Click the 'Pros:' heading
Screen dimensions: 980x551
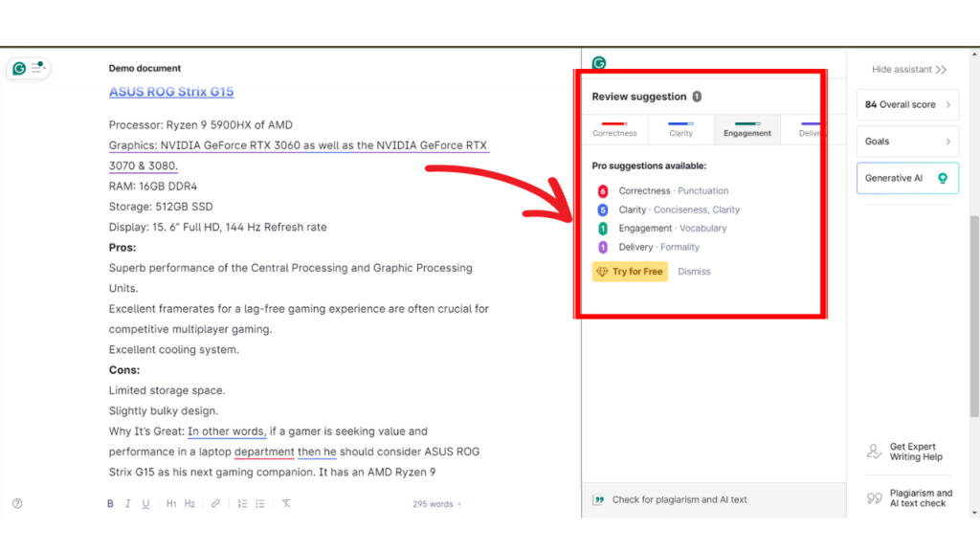pyautogui.click(x=122, y=248)
